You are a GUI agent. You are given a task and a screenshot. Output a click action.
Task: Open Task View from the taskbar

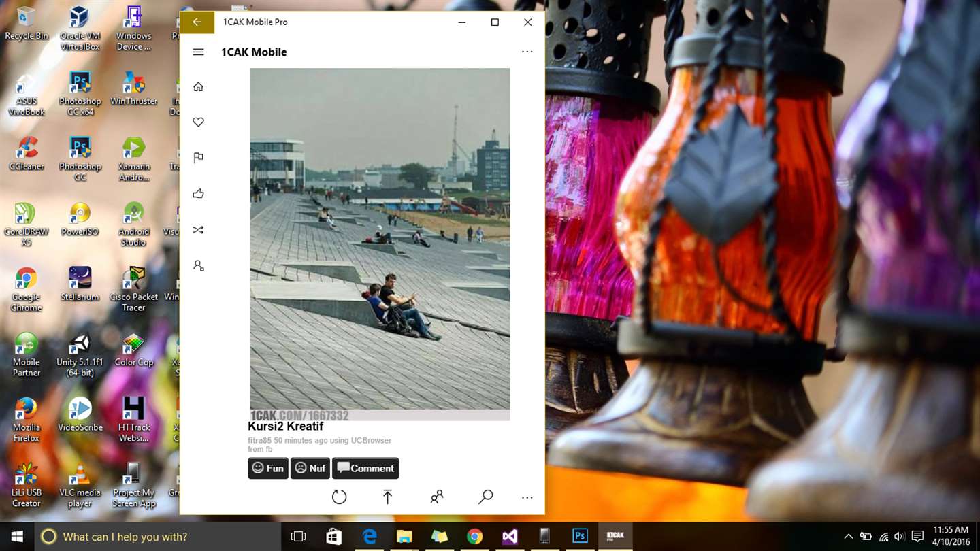click(x=298, y=537)
